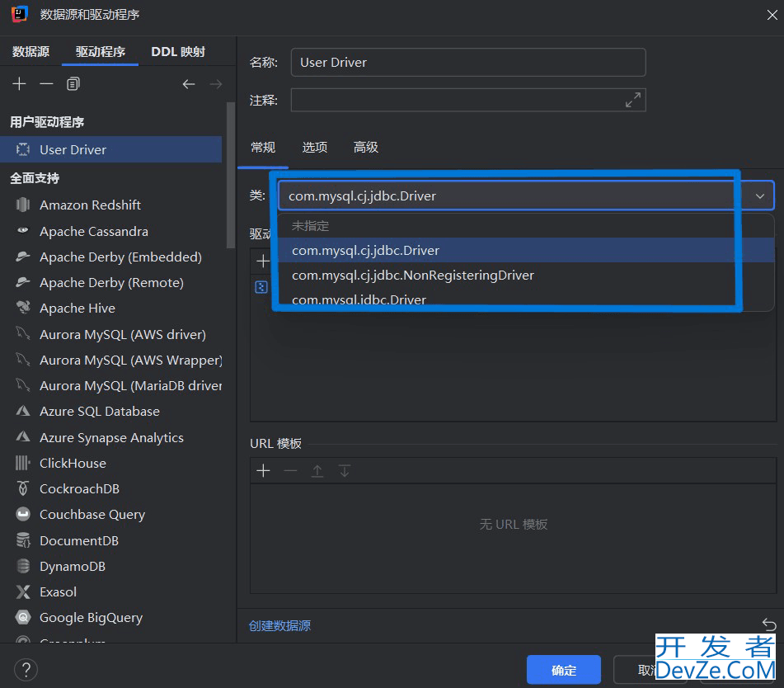The height and width of the screenshot is (688, 784).
Task: Select ClickHouse in the driver list
Action: [73, 463]
